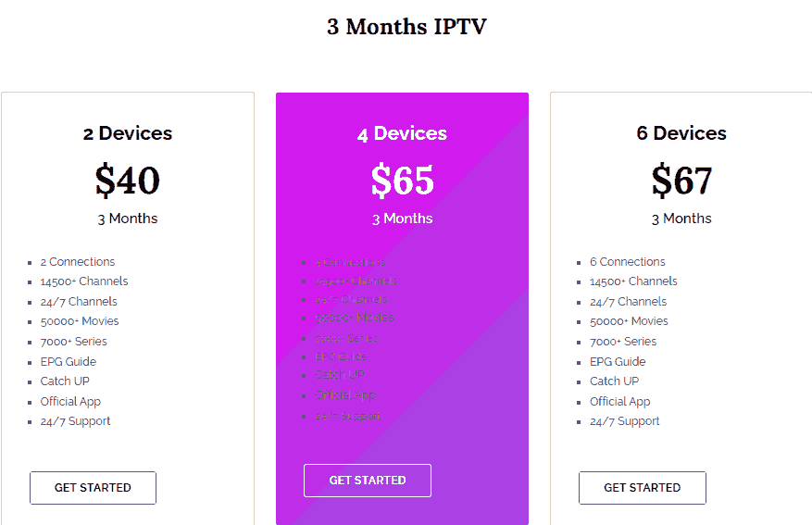Click '6 Connections' feature item
Viewport: 812px width, 525px height.
pyautogui.click(x=628, y=262)
